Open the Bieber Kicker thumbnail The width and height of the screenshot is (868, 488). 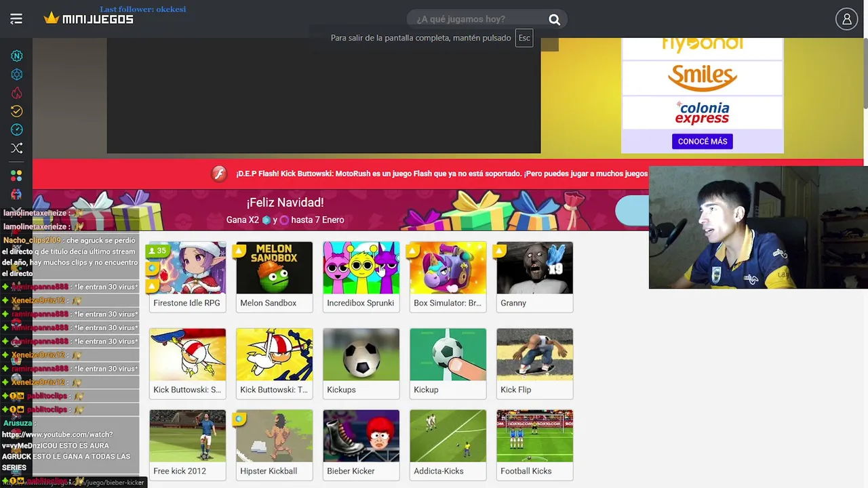point(361,436)
